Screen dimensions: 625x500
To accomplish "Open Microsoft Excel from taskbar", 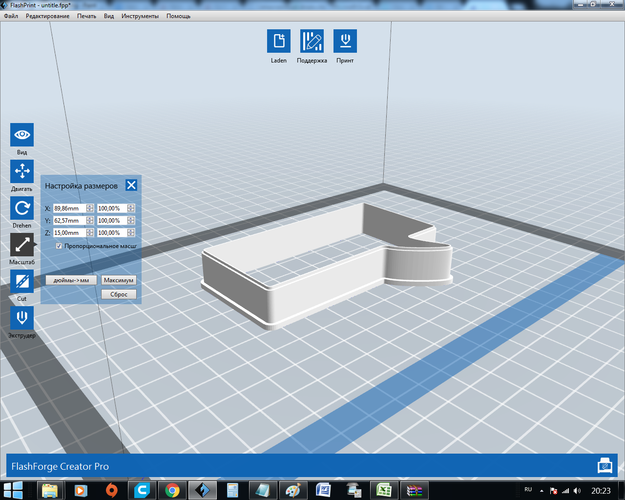I will pyautogui.click(x=384, y=490).
